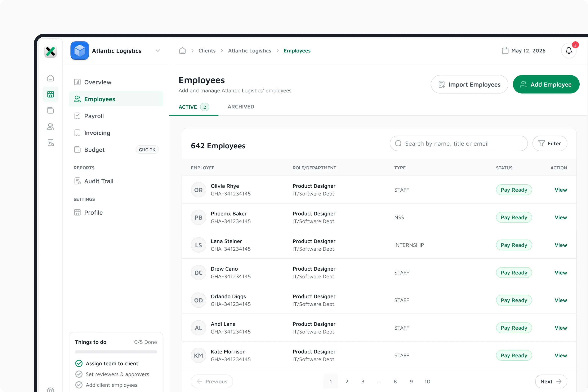Click the Things to do progress bar
The width and height of the screenshot is (588, 392).
point(116,352)
